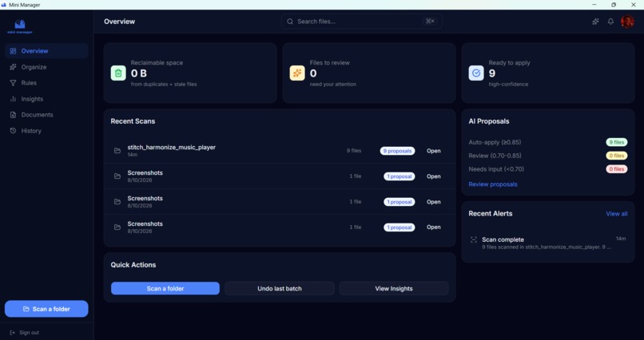Click the 9 files Auto-apply badge
Viewport: 644px width, 340px height.
click(x=617, y=142)
